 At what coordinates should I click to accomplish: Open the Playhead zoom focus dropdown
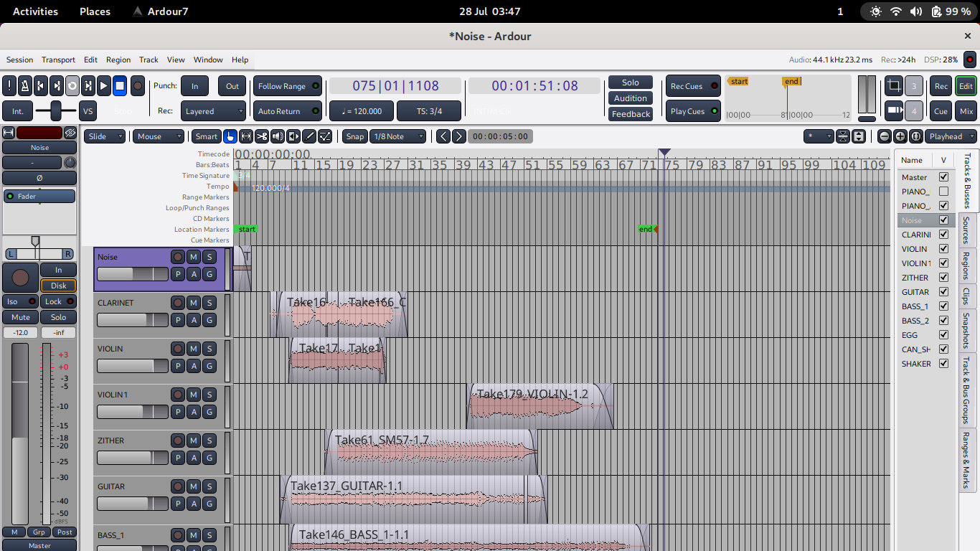[951, 136]
